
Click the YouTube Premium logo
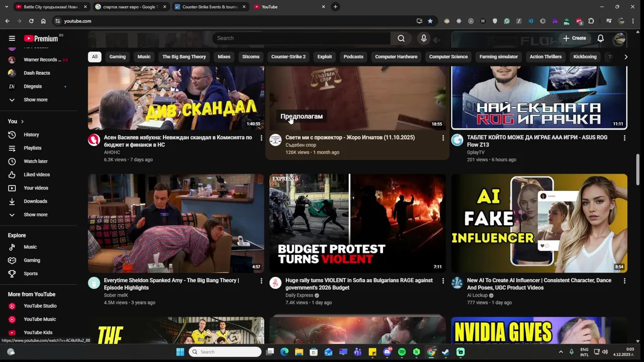point(41,38)
